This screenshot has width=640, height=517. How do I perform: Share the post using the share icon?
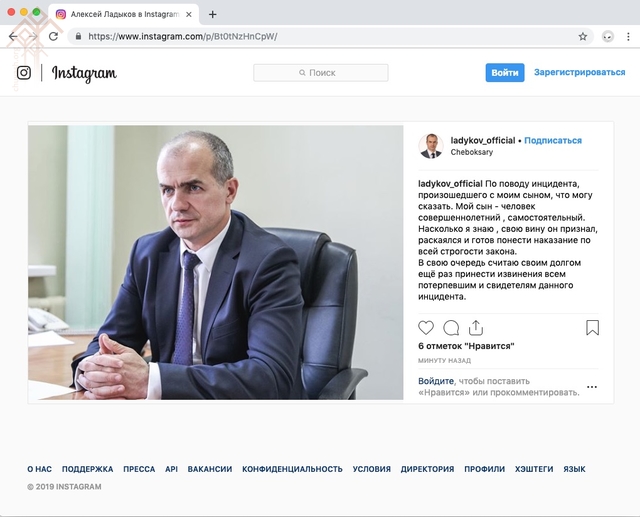[x=476, y=327]
